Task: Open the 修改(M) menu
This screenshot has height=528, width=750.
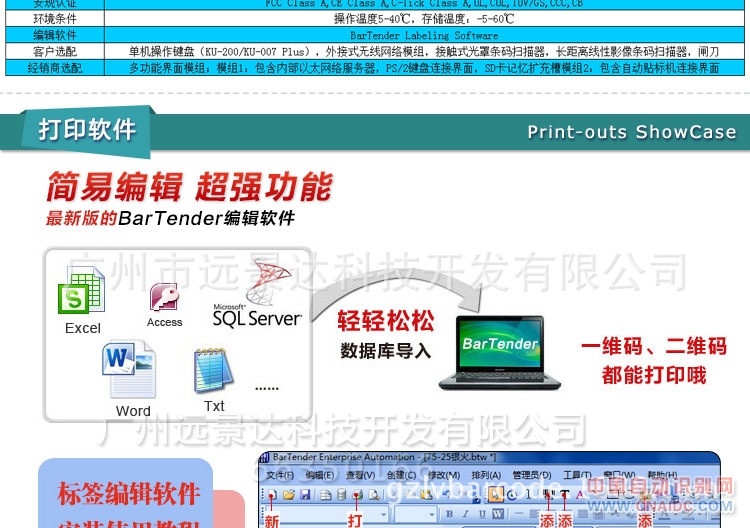Action: [443, 475]
